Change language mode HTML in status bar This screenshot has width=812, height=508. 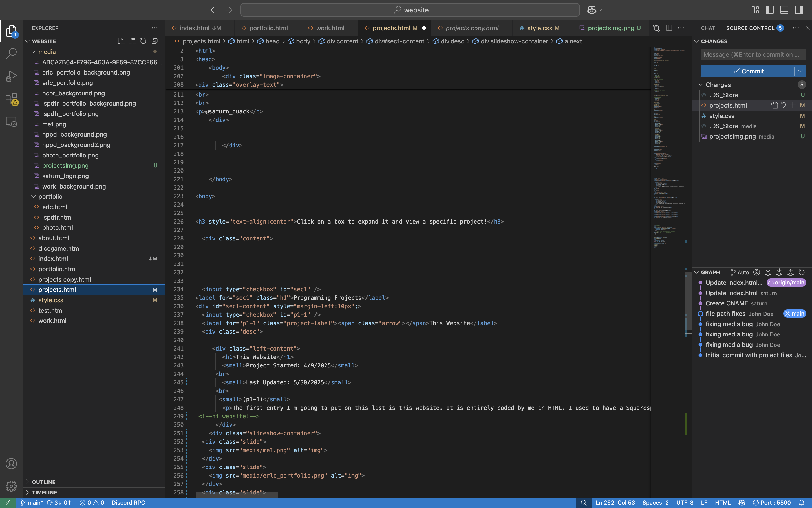tap(723, 503)
